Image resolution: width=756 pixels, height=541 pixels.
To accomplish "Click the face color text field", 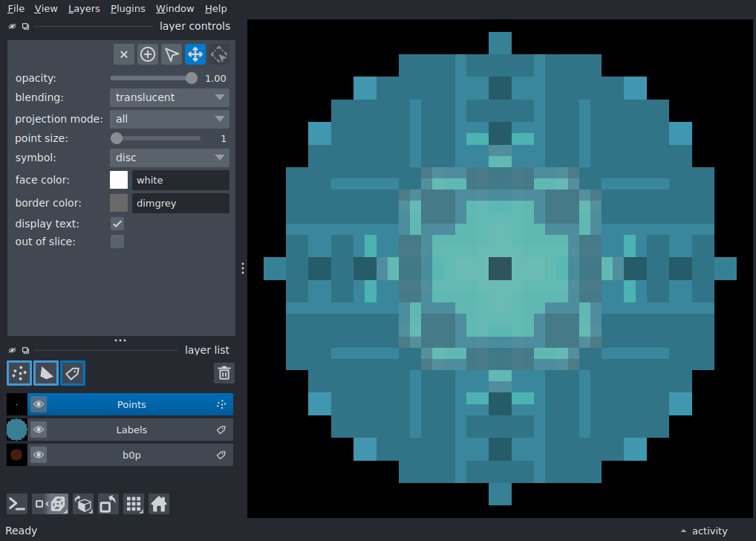I will pos(180,180).
